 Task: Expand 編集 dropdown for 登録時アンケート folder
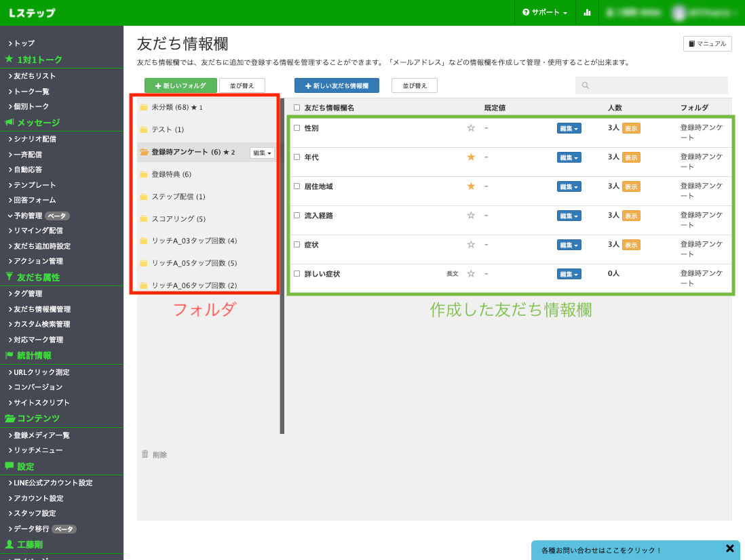[262, 153]
